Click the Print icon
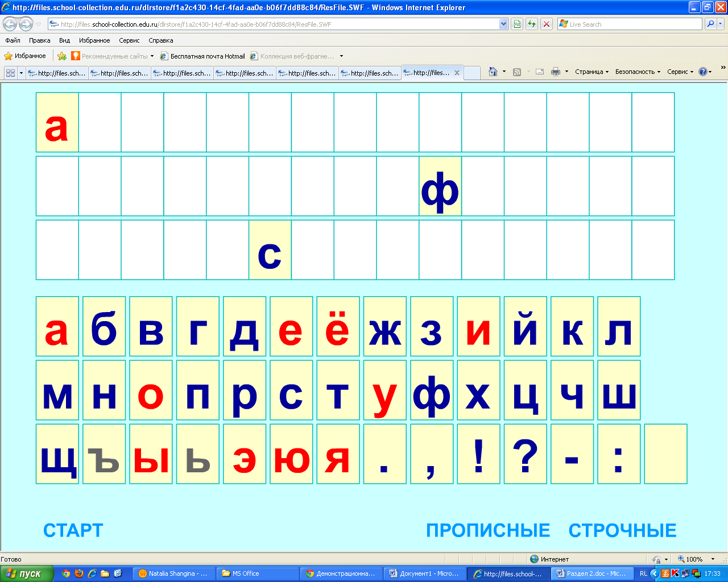Viewport: 728px width, 582px height. click(556, 72)
